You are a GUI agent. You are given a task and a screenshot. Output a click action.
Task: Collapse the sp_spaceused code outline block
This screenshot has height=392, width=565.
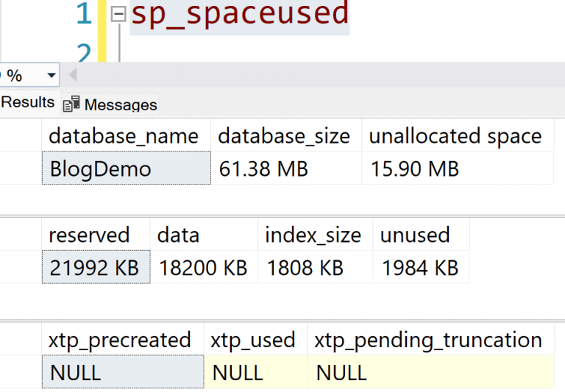pos(118,15)
